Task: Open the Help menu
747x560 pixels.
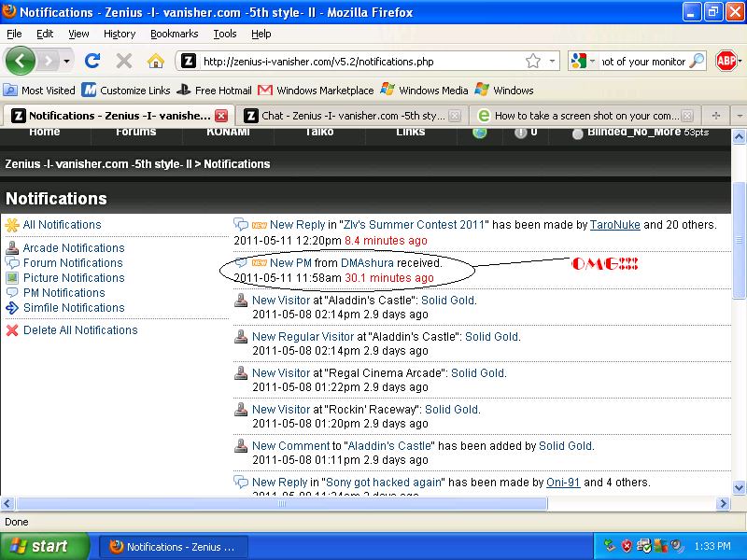Action: click(x=261, y=34)
